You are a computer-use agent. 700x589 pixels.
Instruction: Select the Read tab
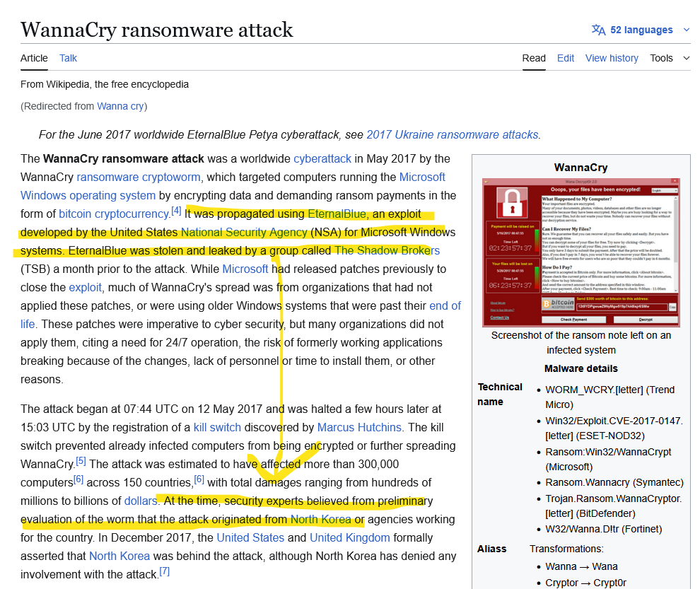click(534, 58)
